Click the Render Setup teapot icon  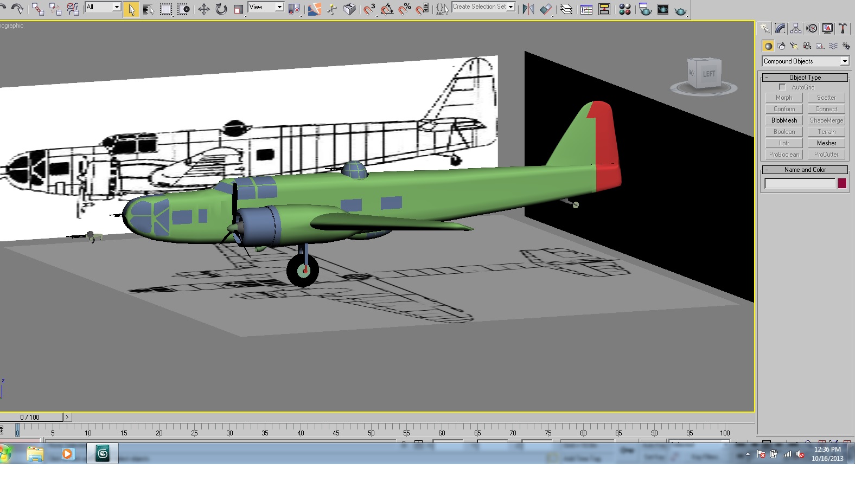click(x=645, y=9)
